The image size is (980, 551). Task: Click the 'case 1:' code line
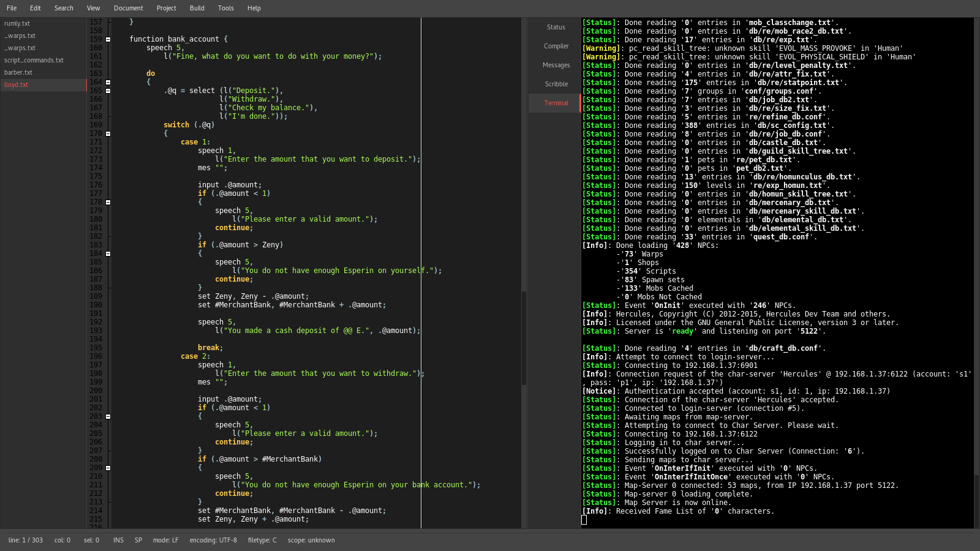(x=195, y=142)
